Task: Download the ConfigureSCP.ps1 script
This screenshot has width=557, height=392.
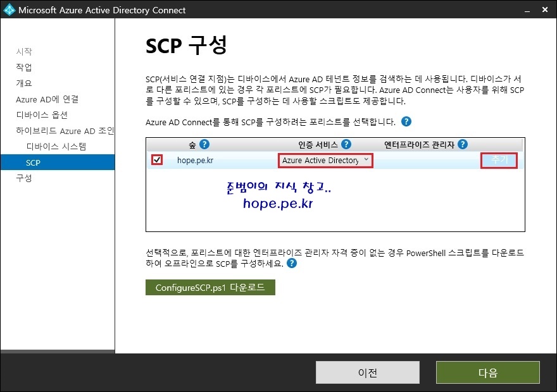Action: [x=210, y=287]
